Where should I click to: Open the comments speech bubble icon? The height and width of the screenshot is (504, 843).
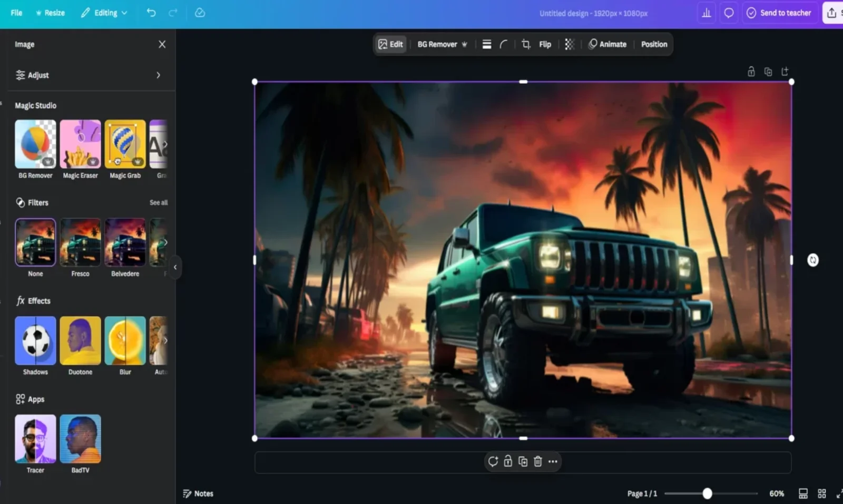click(x=729, y=13)
